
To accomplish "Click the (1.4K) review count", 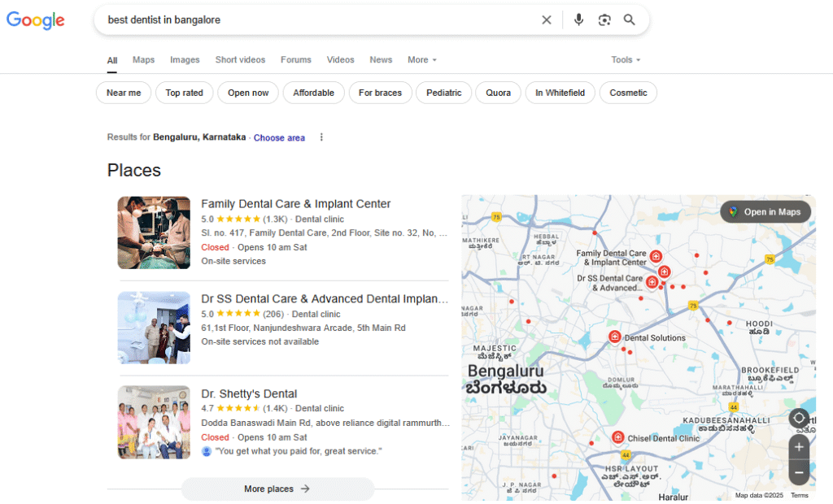I will [x=275, y=408].
